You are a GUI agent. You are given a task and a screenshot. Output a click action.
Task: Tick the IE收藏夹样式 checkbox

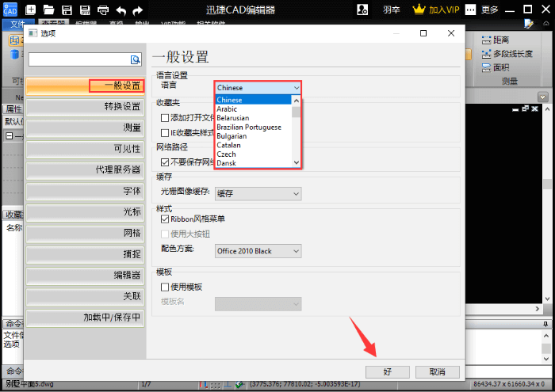coord(165,133)
